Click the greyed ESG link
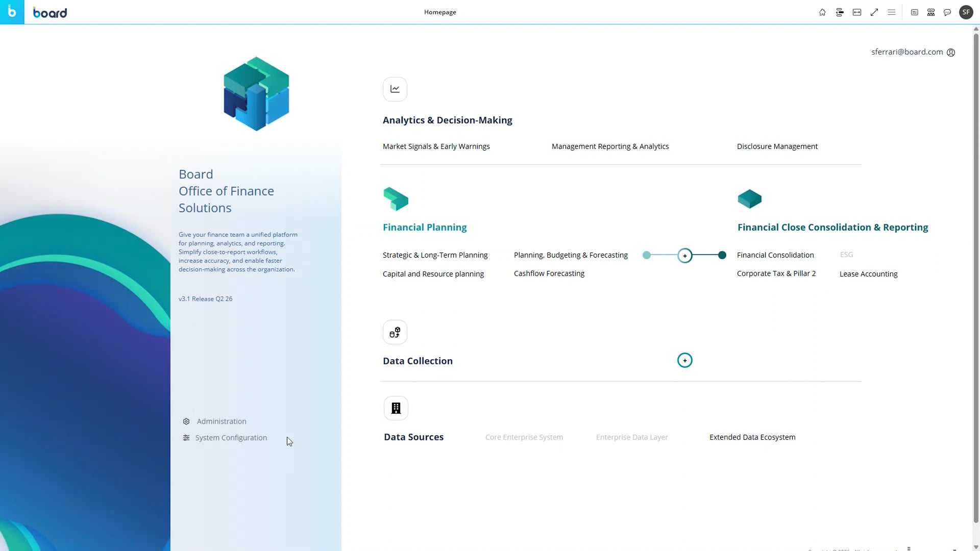Viewport: 980px width, 551px height. [846, 255]
